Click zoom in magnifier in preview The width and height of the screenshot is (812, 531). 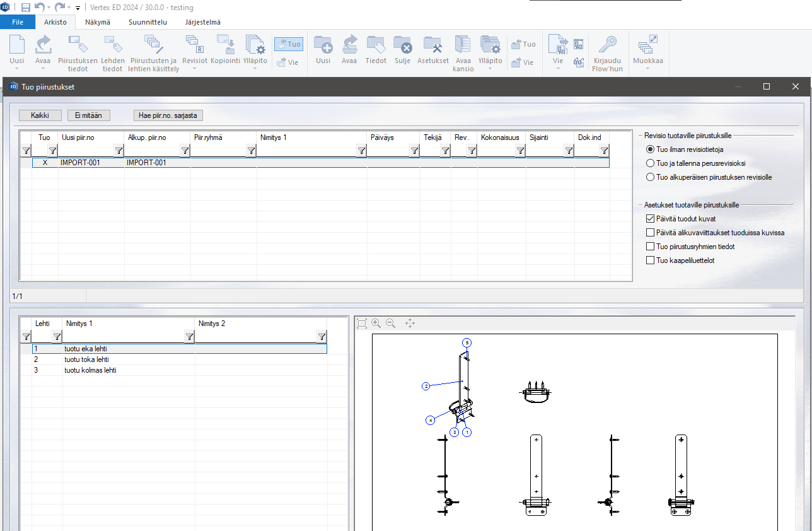(376, 324)
